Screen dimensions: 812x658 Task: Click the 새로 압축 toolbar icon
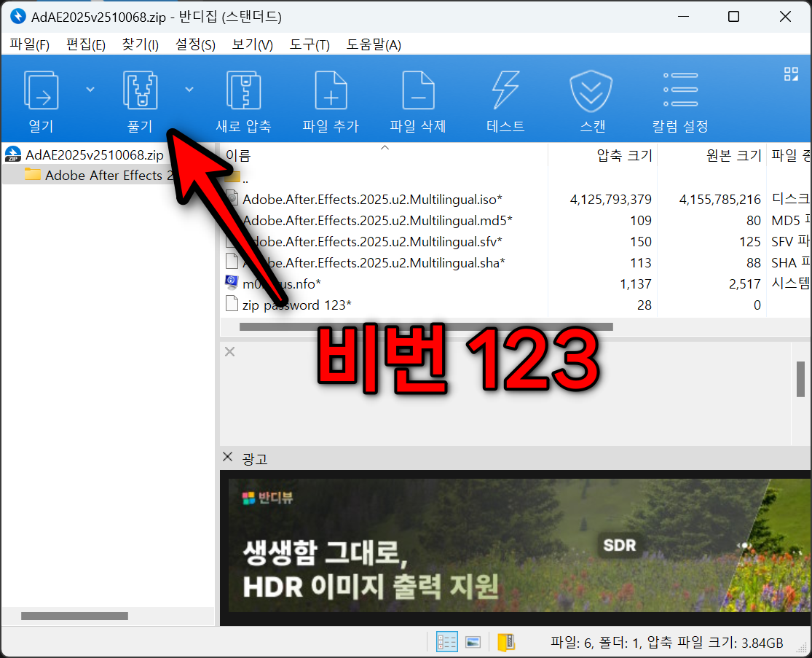click(243, 90)
